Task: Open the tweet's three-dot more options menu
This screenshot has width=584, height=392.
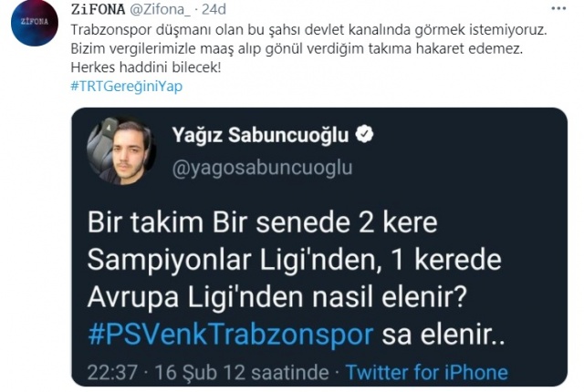Action: 558,8
